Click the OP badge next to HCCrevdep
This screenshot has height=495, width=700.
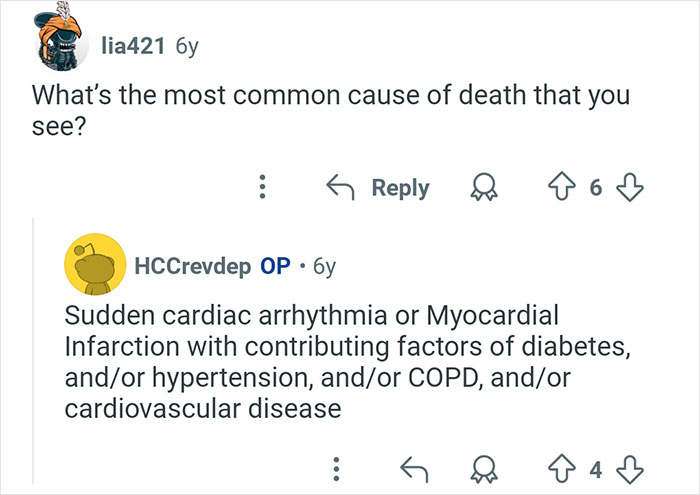tap(275, 267)
